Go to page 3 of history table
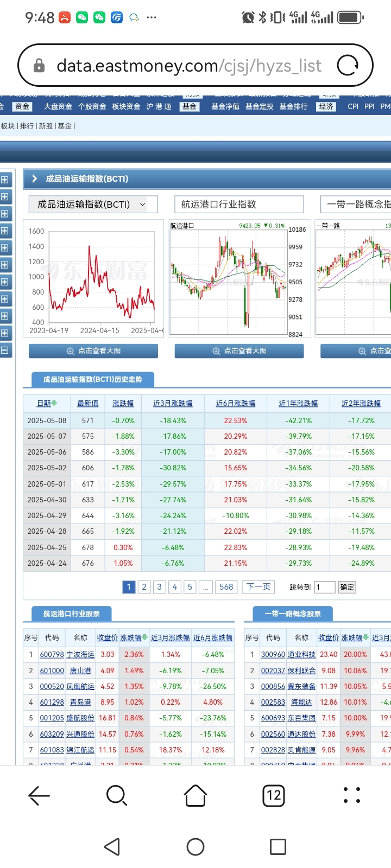Screen dimensions: 391x868 [159, 587]
